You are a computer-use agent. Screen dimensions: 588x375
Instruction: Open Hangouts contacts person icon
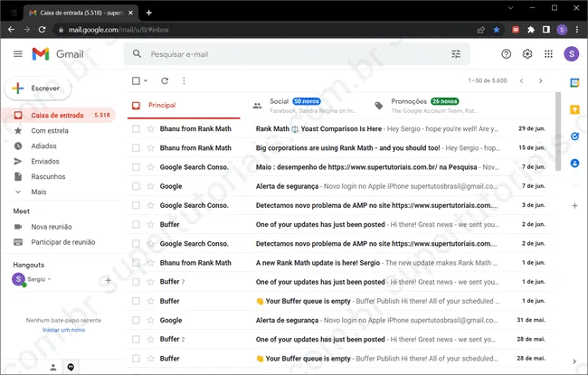point(53,367)
